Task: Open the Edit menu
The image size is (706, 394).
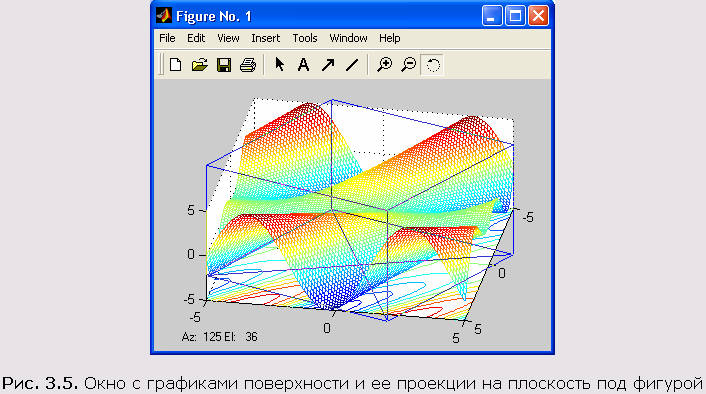Action: point(196,38)
